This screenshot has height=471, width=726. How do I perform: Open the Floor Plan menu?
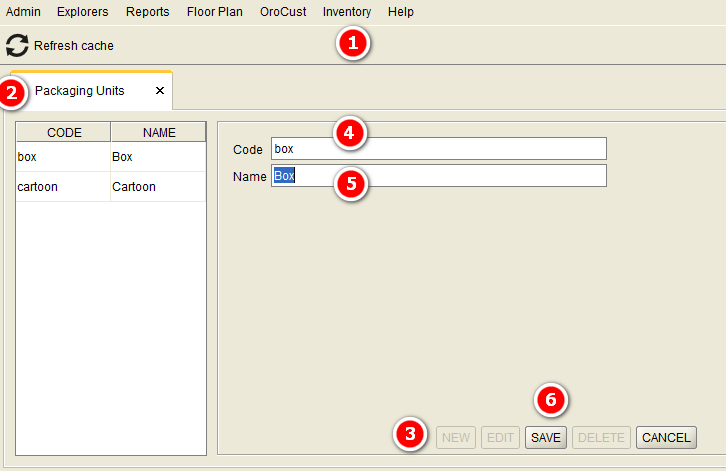tap(215, 12)
